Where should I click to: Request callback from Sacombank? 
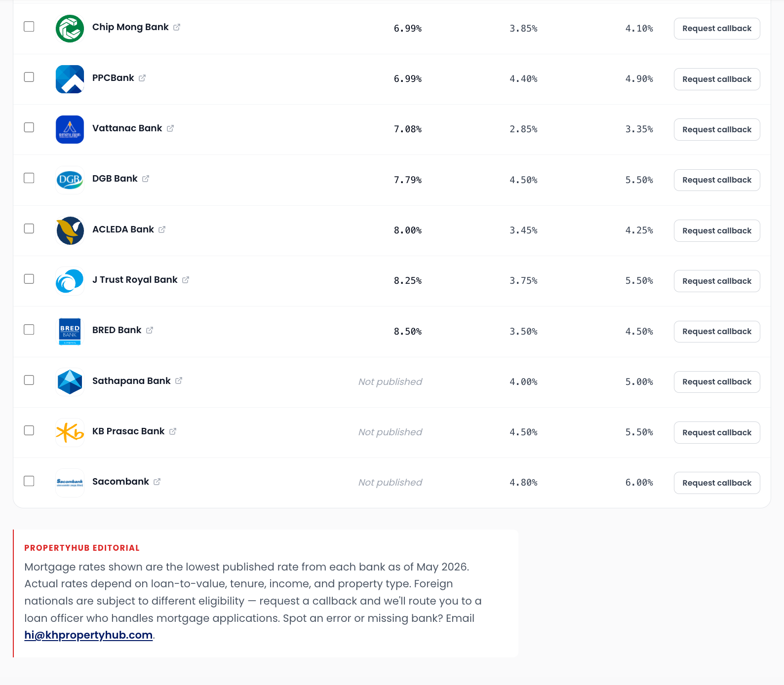coord(717,483)
